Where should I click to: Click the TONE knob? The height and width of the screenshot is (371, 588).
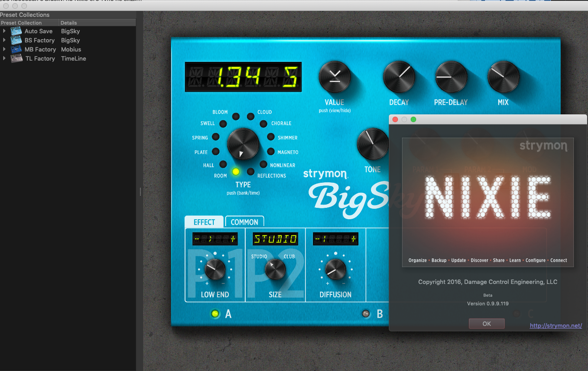click(372, 143)
